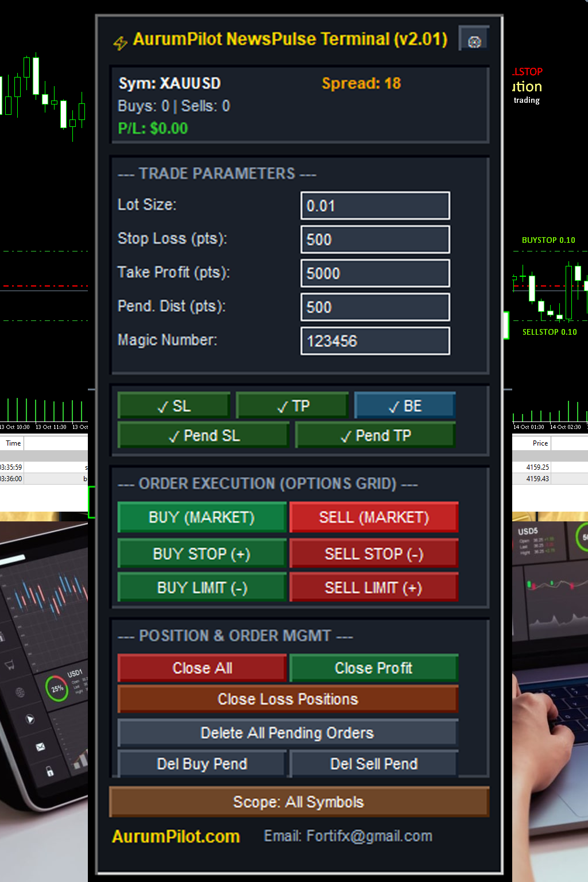Click the BUYSTOP 0.10 chart label
588x882 pixels.
[x=548, y=241]
